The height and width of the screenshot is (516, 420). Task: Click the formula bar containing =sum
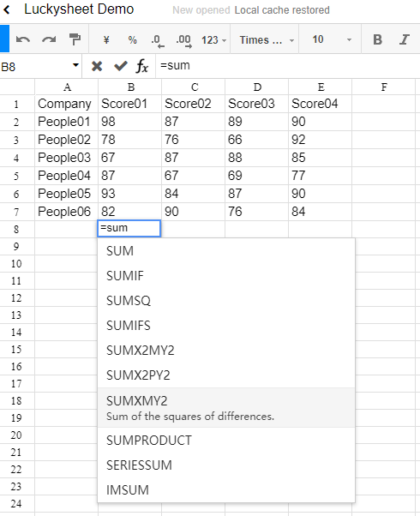click(288, 66)
